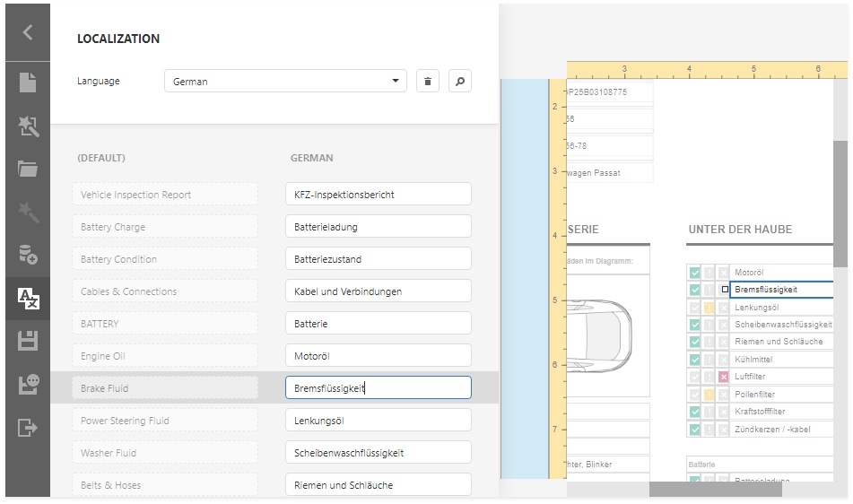Toggle the red X box beside Luftfilter

(x=723, y=378)
